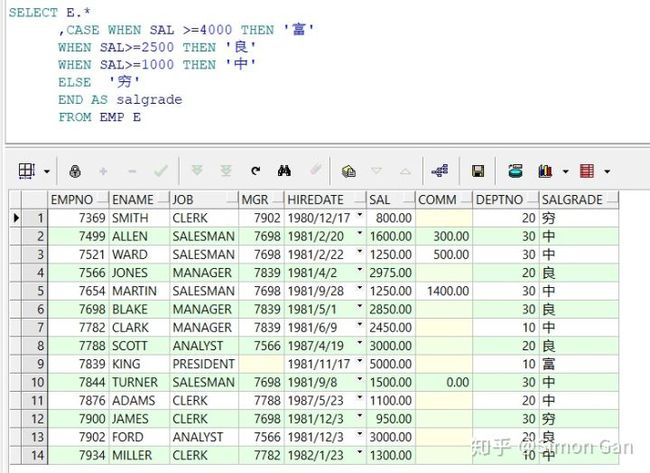Viewport: 650px width, 473px height.
Task: Click the floppy disk save results icon
Action: point(478,171)
